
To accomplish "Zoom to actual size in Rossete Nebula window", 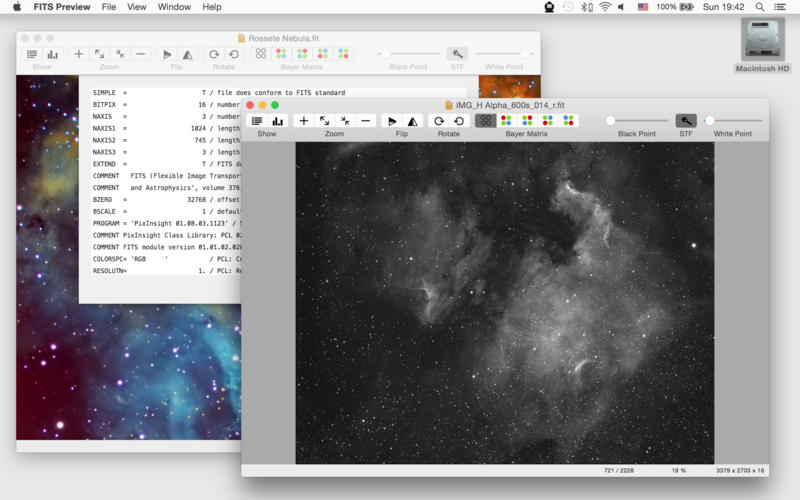I will click(x=120, y=54).
